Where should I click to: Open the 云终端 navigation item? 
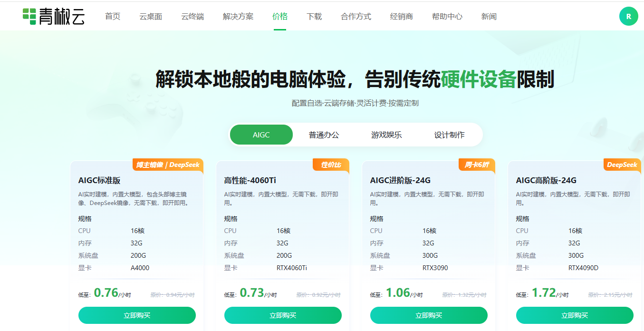pos(192,16)
